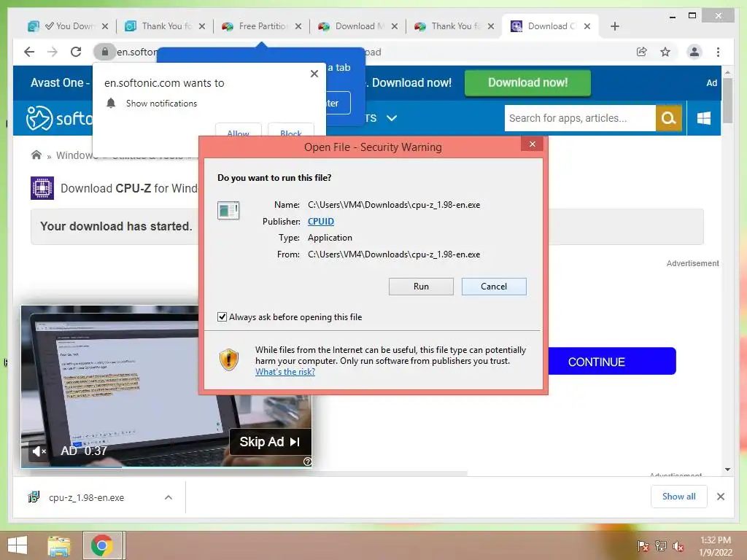Viewport: 747px width, 560px height.
Task: Click the taskbar clock showing 1:32 PM
Action: 716,546
